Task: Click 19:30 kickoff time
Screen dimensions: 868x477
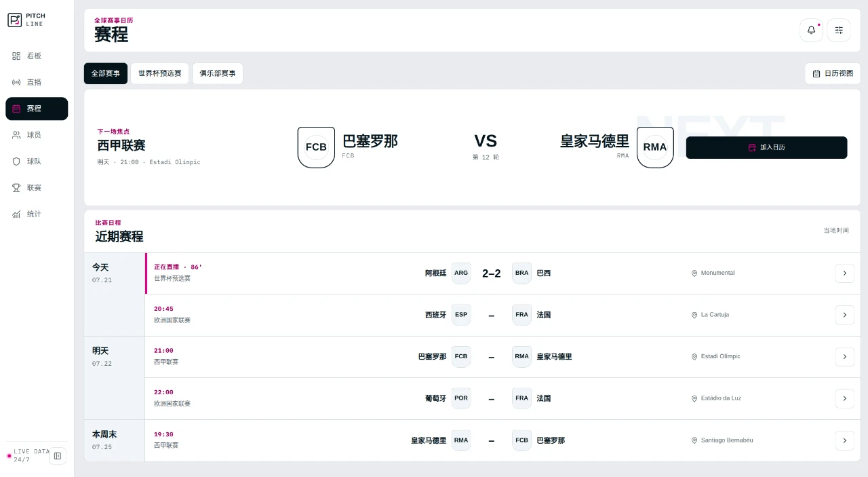Action: point(163,434)
